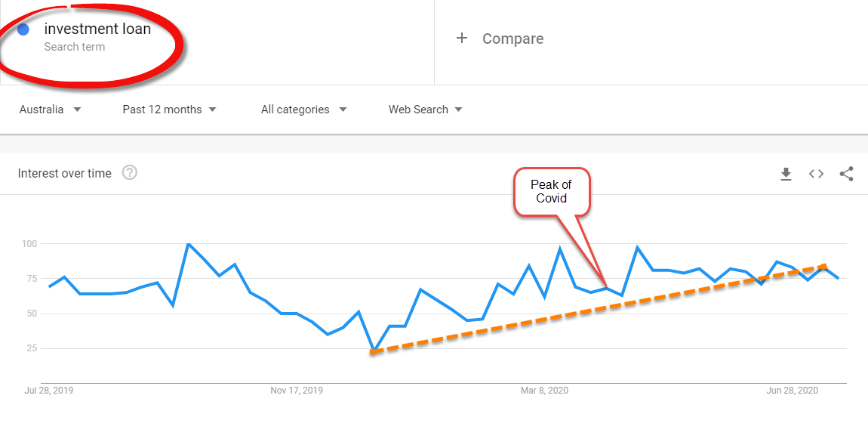Select the Jun 28, 2020 axis label
The image size is (868, 448).
793,391
